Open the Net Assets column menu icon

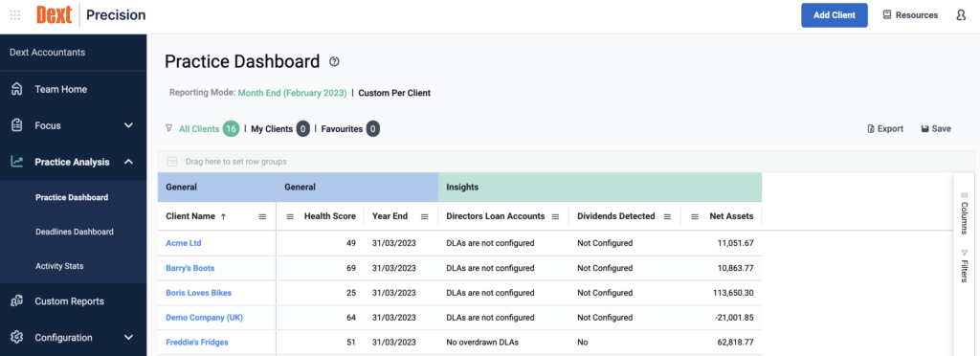click(695, 216)
